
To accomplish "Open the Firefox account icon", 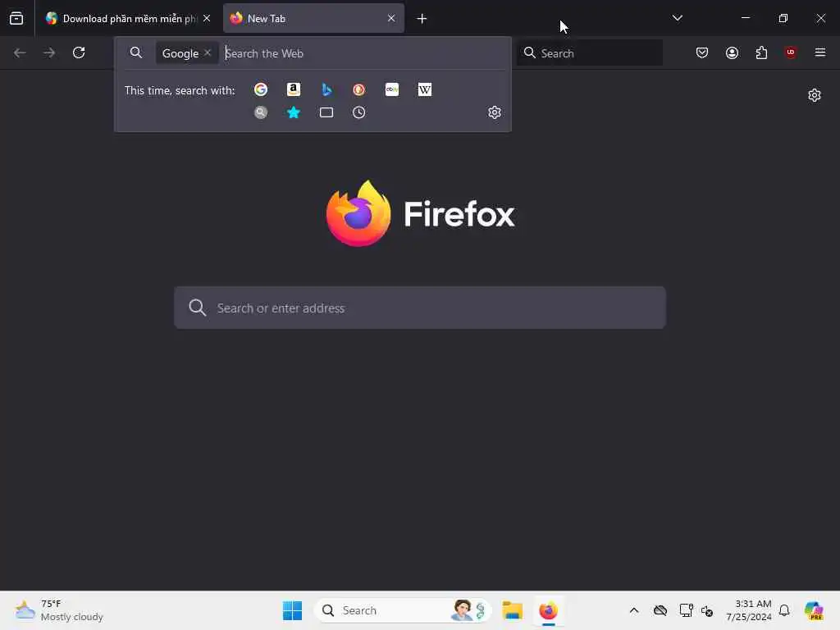I will click(x=732, y=52).
